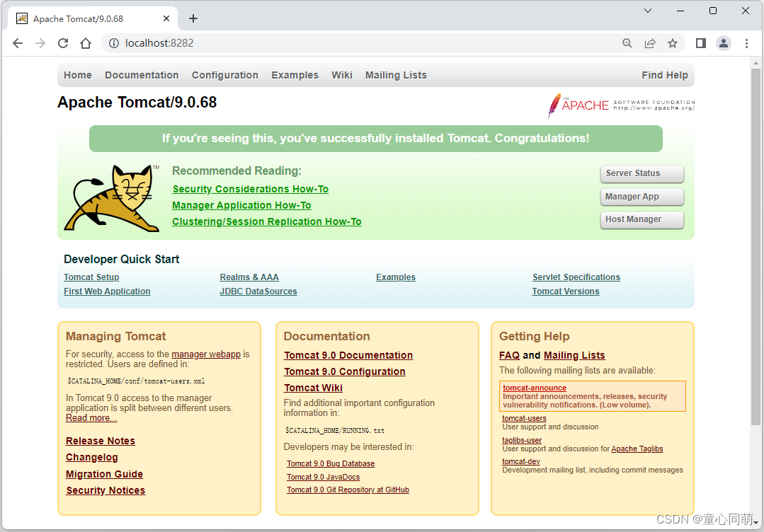Open the Manager App
The width and height of the screenshot is (764, 532).
pos(642,197)
